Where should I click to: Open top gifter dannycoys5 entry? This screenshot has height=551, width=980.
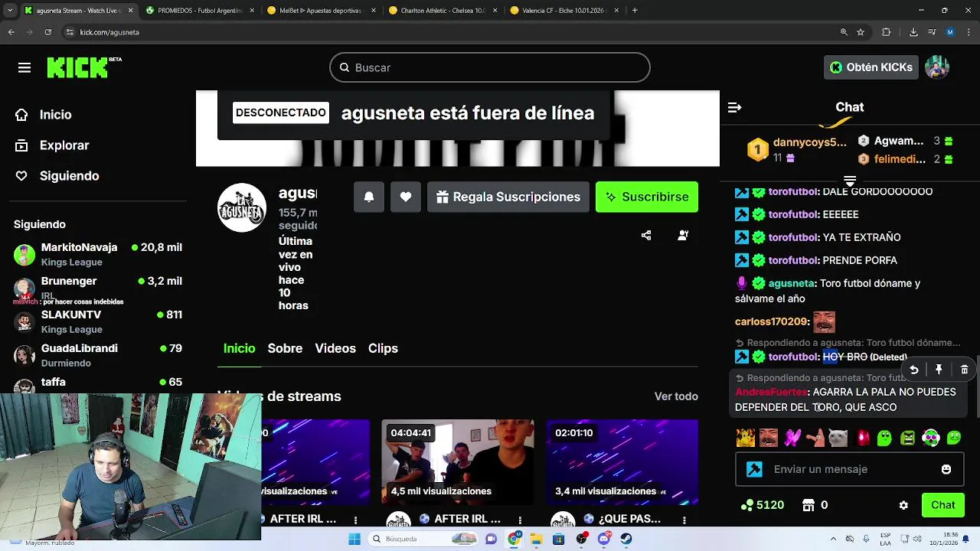coord(798,150)
